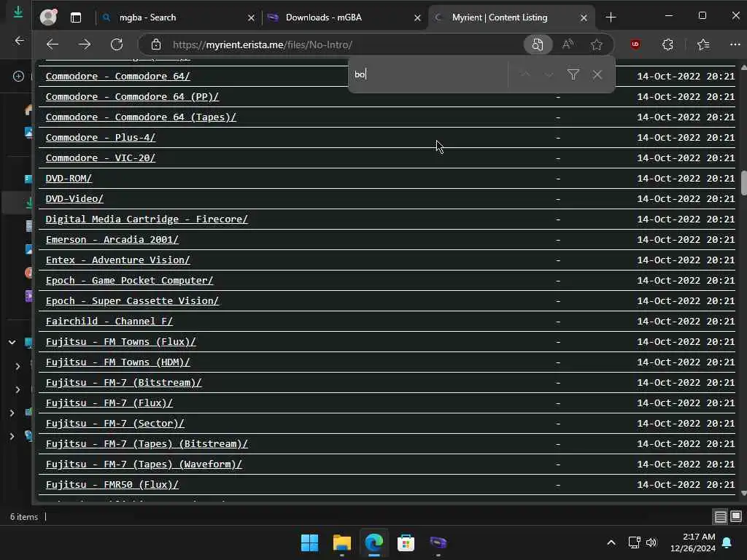This screenshot has height=560, width=747.
Task: Switch File Explorer to large icons view
Action: [x=736, y=516]
